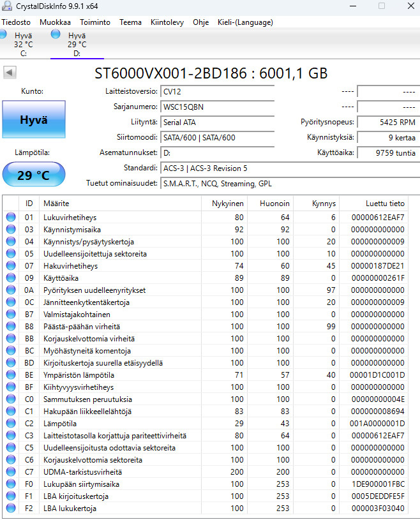The image size is (420, 520).
Task: Click the 9759 tuntia power-on hours field
Action: 389,152
